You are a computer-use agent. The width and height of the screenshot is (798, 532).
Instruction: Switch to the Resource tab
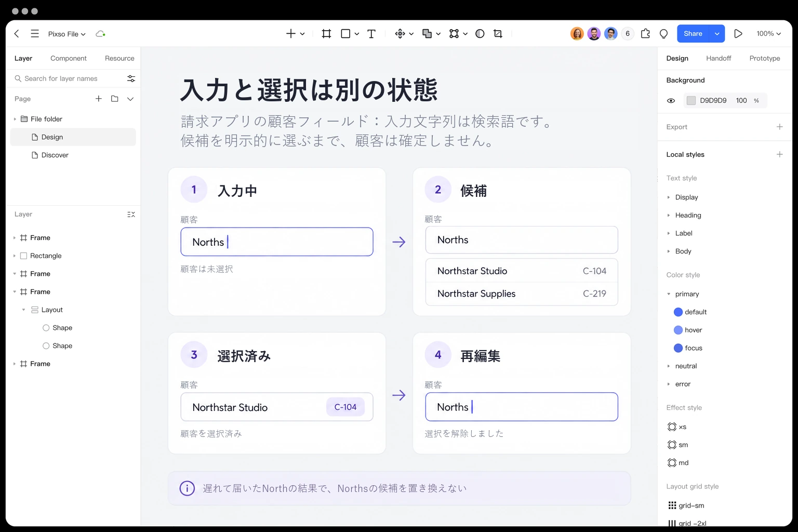point(119,58)
